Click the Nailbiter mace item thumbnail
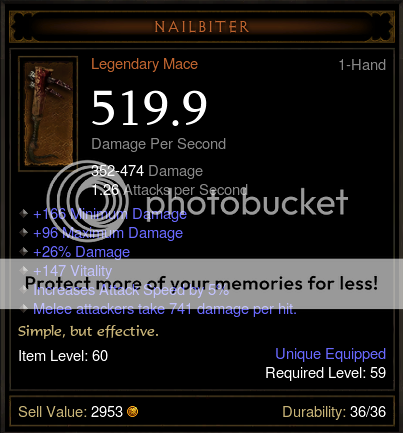The image size is (403, 433). click(48, 113)
